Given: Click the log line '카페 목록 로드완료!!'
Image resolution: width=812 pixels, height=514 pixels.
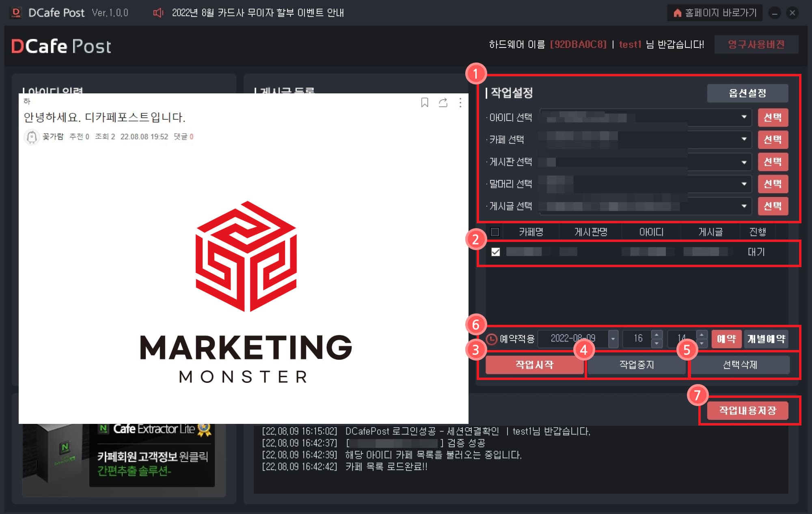Looking at the screenshot, I should coord(386,467).
